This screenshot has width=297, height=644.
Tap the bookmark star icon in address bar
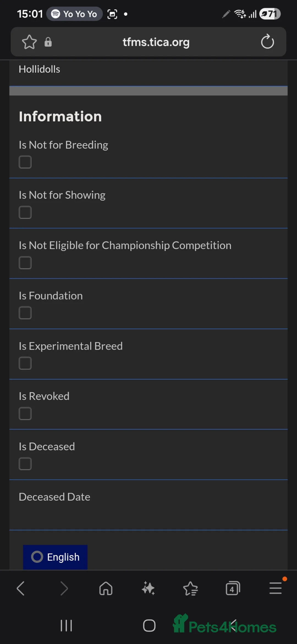click(29, 42)
